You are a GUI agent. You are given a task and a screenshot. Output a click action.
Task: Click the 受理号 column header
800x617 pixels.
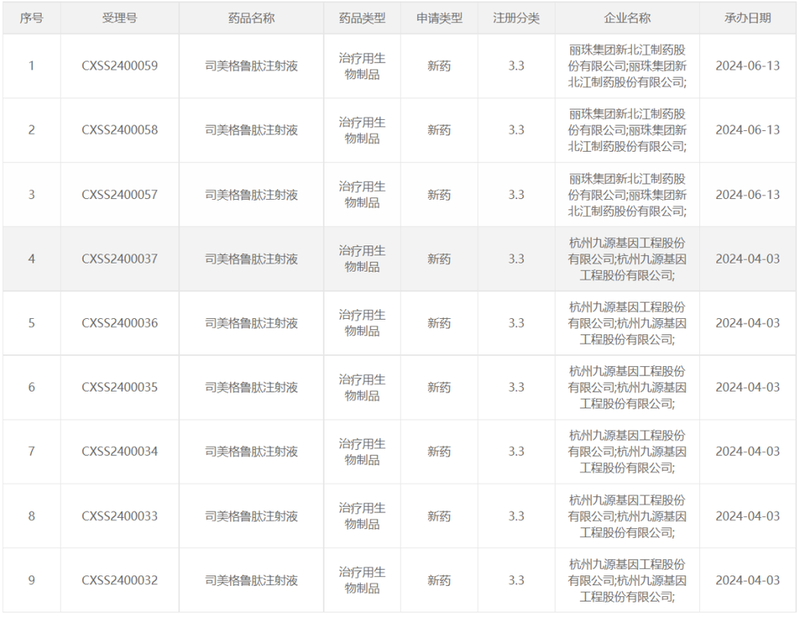[x=120, y=18]
